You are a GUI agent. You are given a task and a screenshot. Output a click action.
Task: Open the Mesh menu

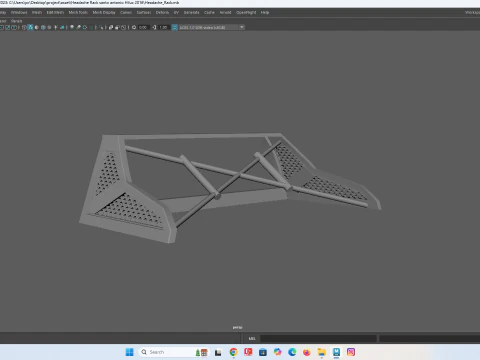[37, 13]
